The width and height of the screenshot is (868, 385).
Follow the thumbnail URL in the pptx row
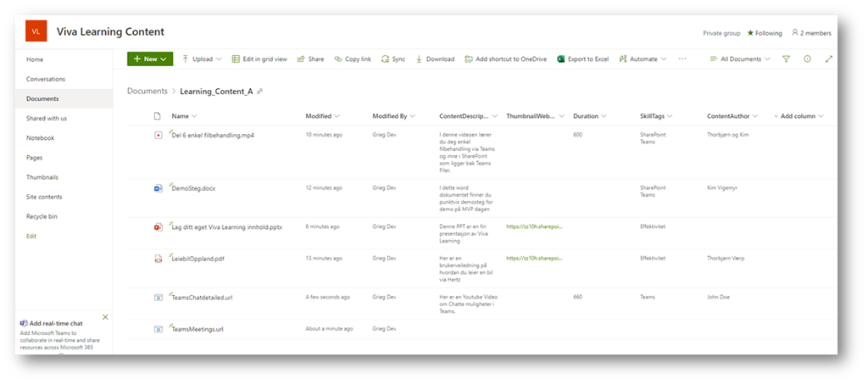534,226
